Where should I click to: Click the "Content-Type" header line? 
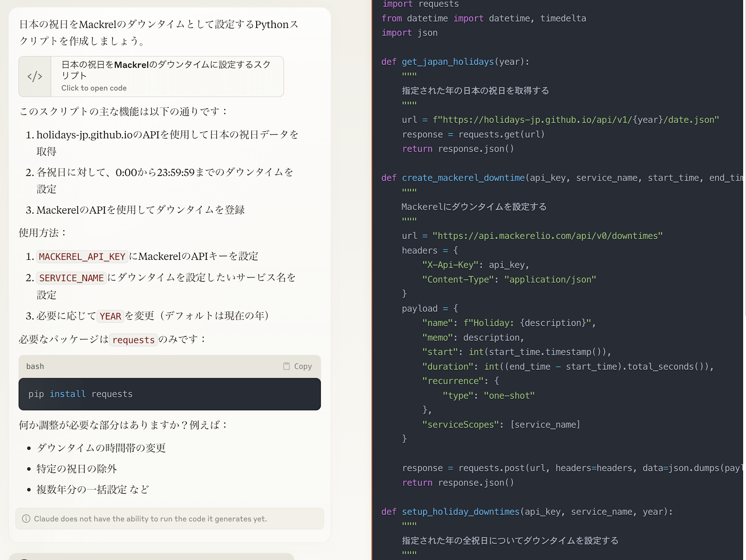(x=509, y=279)
